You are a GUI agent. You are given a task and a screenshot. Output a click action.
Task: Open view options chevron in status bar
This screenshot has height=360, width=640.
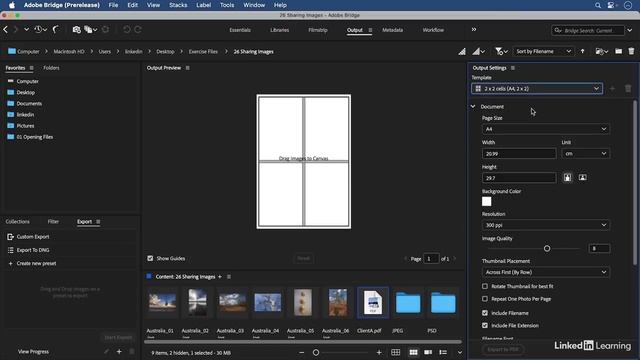point(460,352)
